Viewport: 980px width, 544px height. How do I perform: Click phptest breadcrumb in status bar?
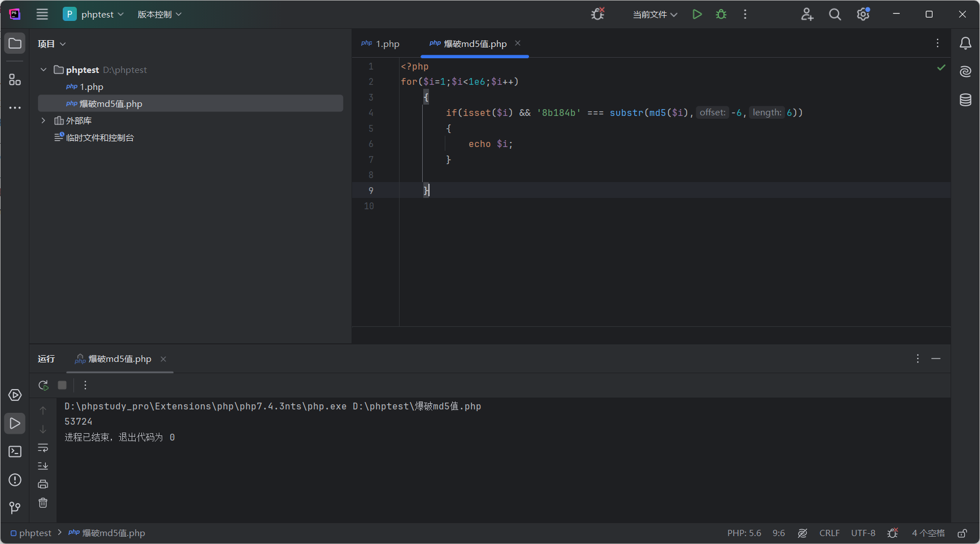[31, 533]
